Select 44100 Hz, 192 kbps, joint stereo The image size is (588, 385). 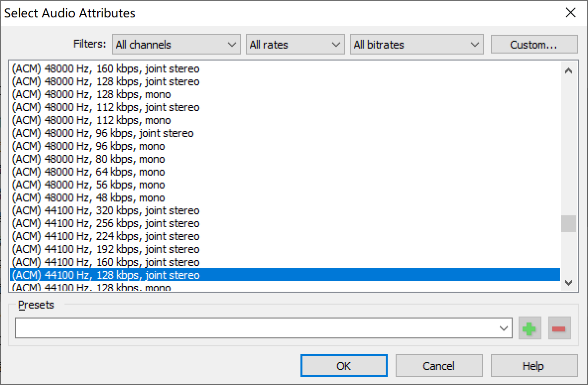[x=105, y=250]
